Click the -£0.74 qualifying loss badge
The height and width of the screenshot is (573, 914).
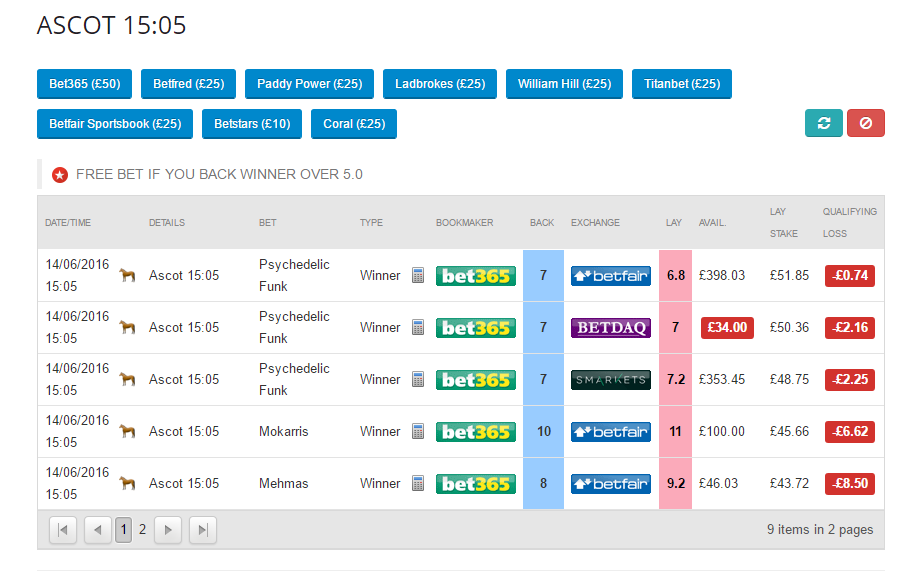tap(850, 275)
